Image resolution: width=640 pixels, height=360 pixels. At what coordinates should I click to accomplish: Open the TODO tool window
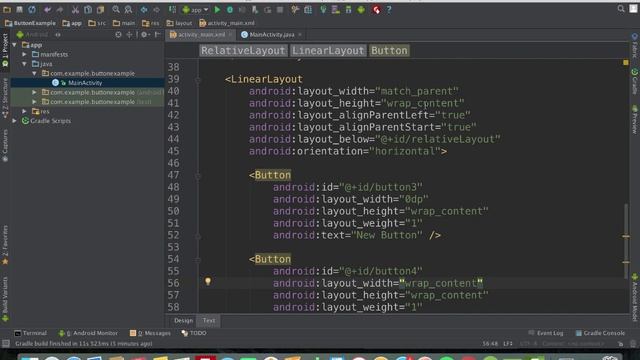click(194, 333)
